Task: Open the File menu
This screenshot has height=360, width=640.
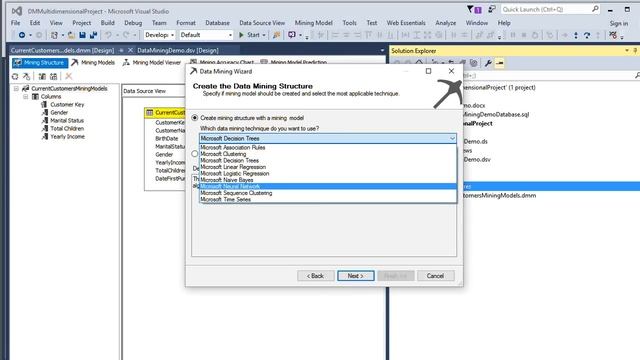Action: coord(16,23)
